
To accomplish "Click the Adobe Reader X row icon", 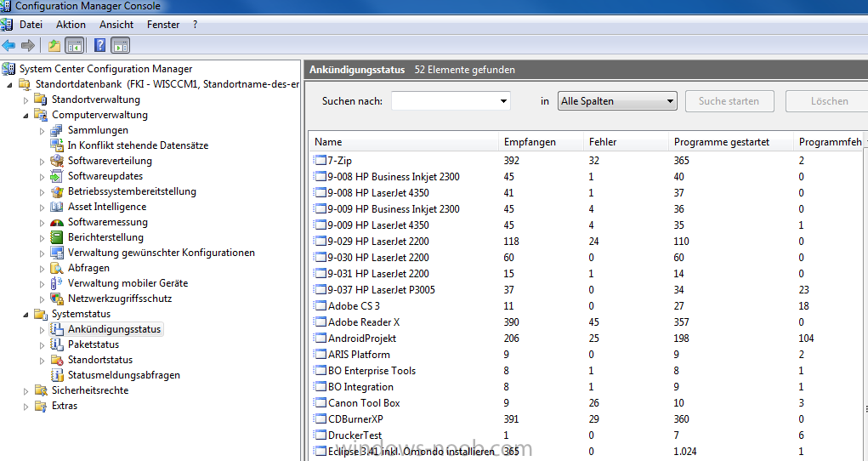I will point(320,322).
